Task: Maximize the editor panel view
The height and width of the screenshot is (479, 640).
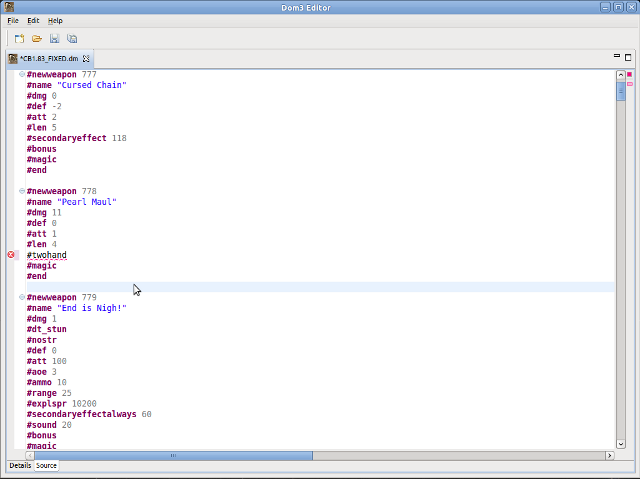Action: [628, 58]
